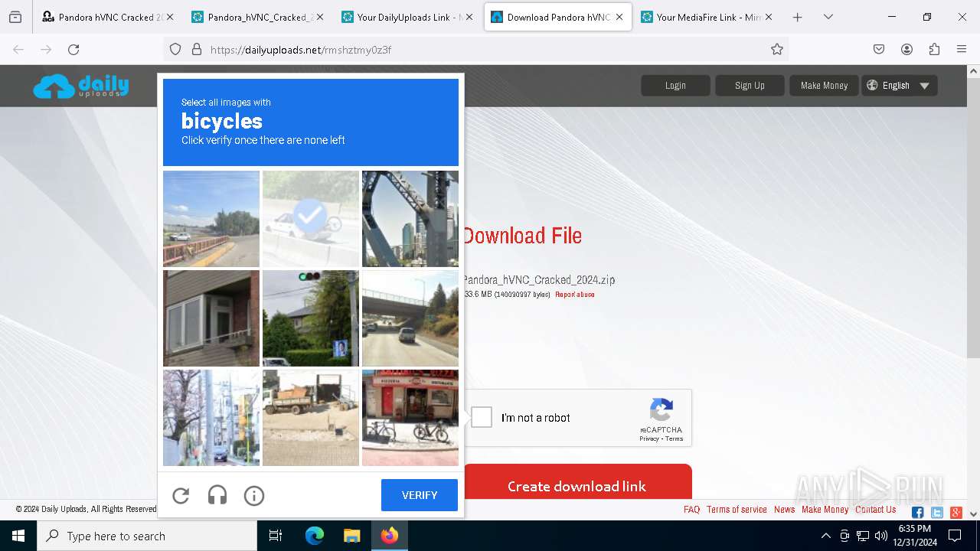The image size is (980, 551).
Task: Open File Explorer from taskbar
Action: [351, 536]
